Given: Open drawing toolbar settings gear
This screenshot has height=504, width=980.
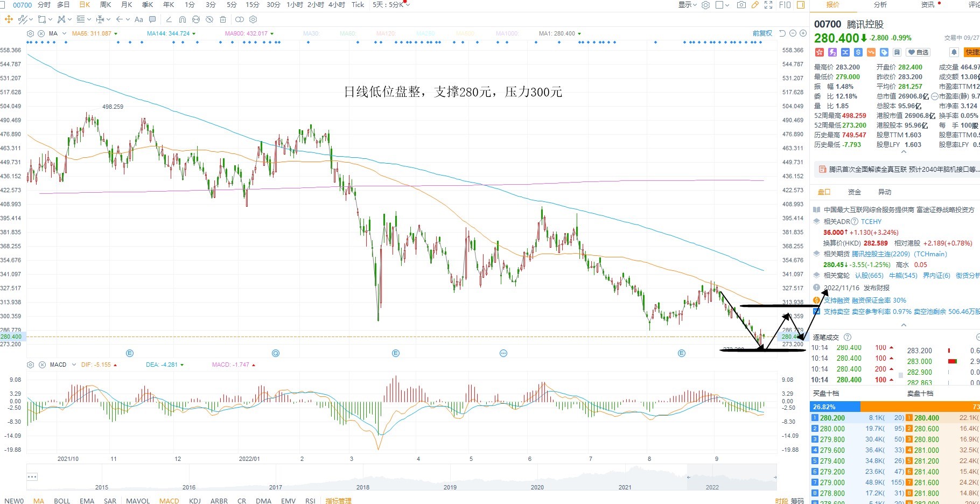Looking at the screenshot, I should pos(253,19).
